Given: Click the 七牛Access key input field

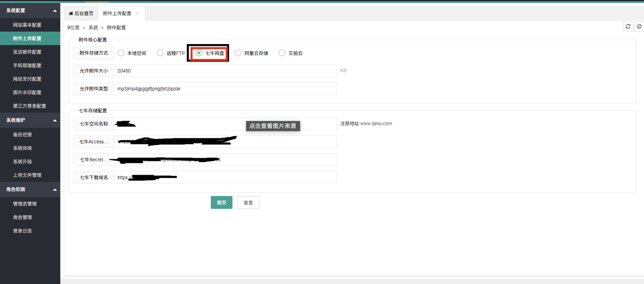Looking at the screenshot, I should tap(225, 142).
